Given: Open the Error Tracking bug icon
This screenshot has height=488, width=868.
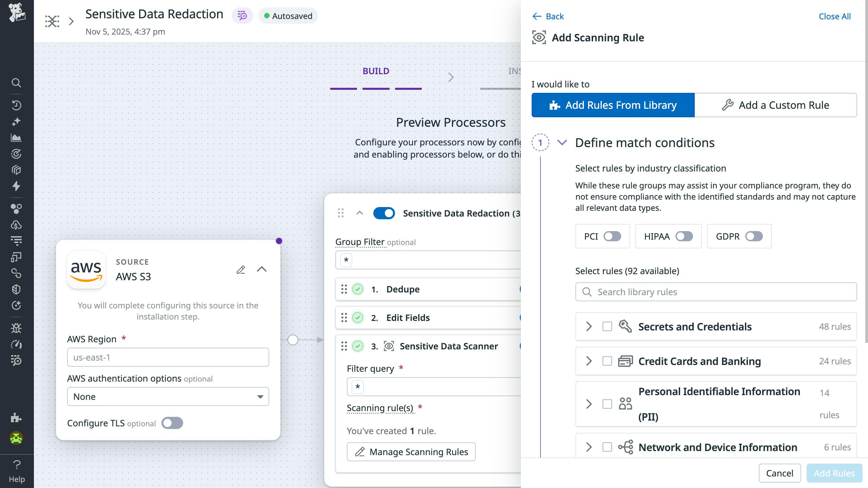Looking at the screenshot, I should click(x=17, y=328).
